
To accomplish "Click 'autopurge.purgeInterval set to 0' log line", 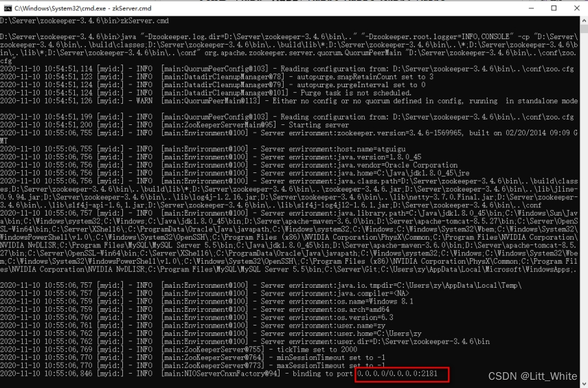I will click(213, 84).
